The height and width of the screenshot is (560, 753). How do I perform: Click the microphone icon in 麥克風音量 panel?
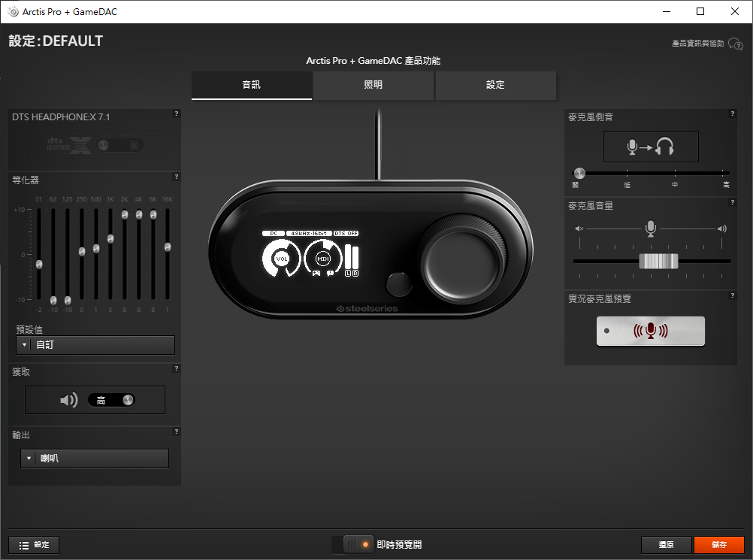click(x=651, y=228)
